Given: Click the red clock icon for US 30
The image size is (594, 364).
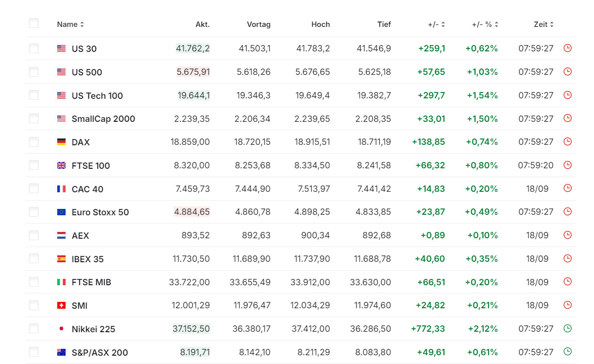Looking at the screenshot, I should (568, 48).
